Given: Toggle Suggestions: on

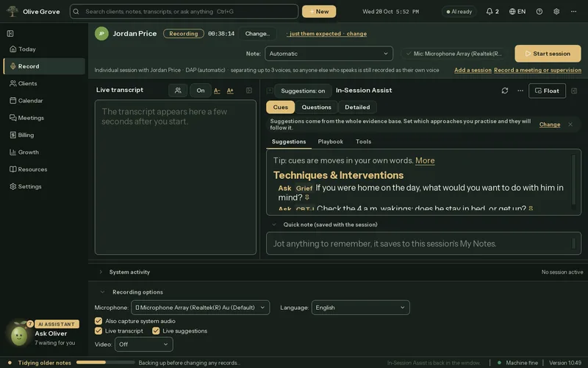Looking at the screenshot, I should 303,91.
